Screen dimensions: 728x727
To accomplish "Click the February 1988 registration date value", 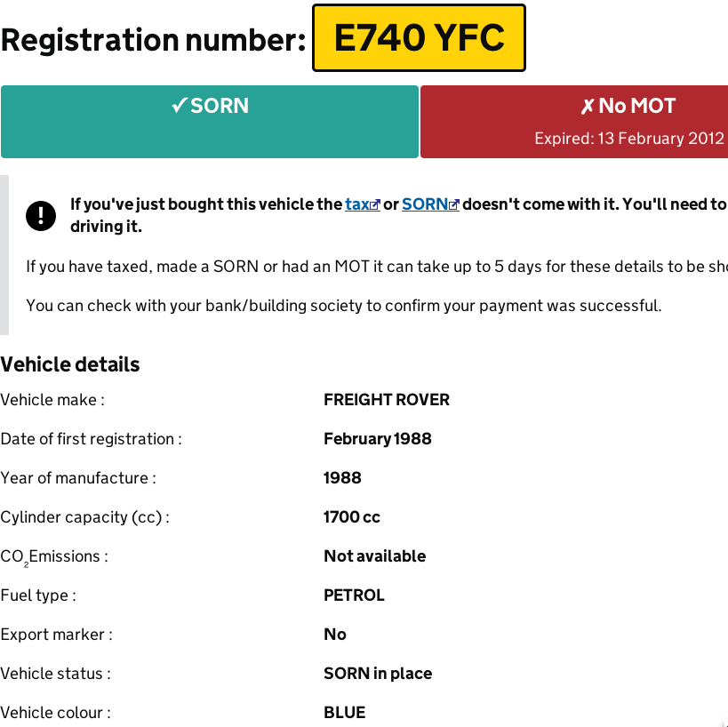I will click(x=378, y=439).
